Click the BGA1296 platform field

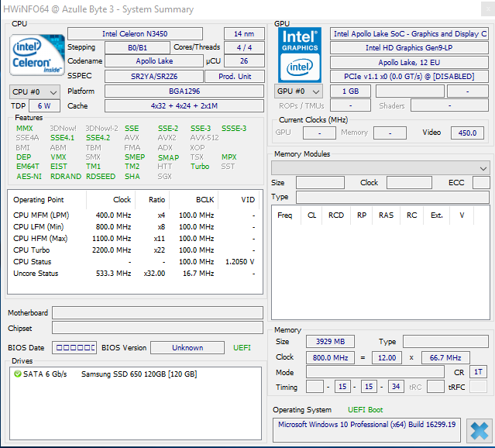[x=184, y=91]
